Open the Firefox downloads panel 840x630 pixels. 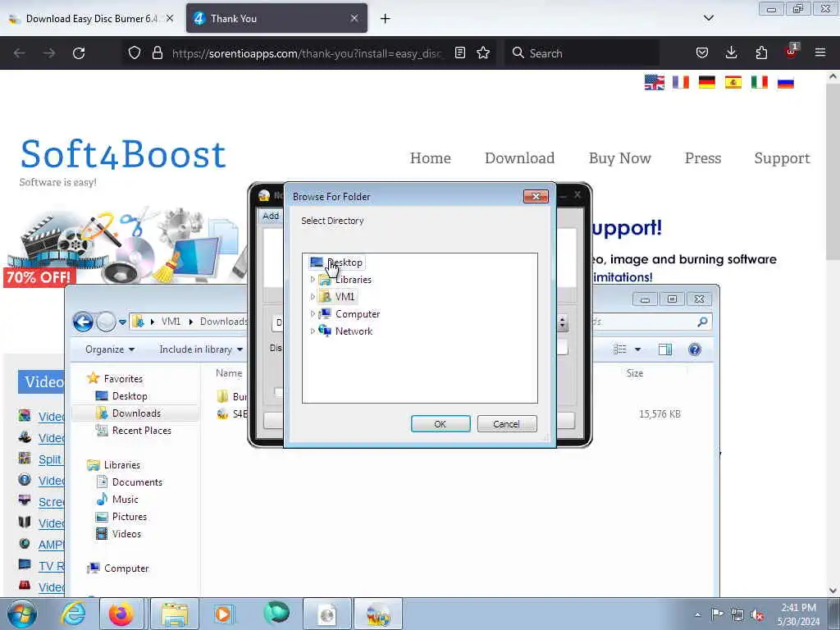point(731,53)
